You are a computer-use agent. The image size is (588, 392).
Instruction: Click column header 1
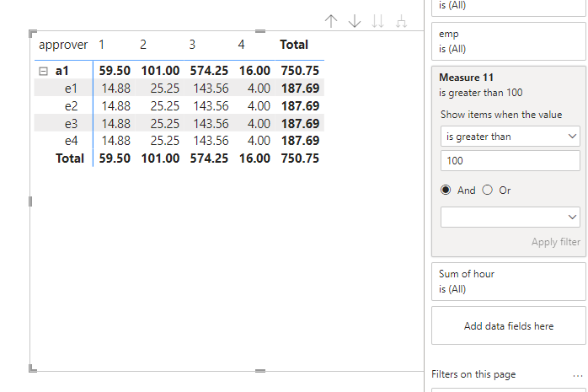tap(101, 45)
